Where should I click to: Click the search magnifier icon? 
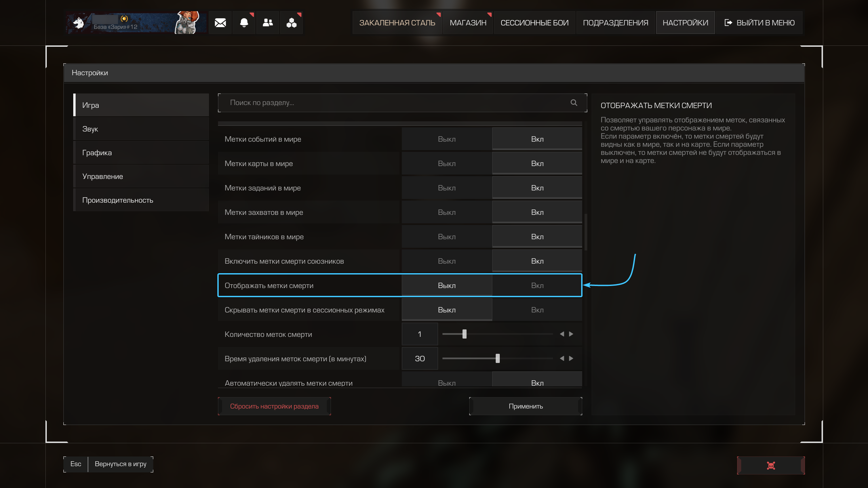point(574,103)
